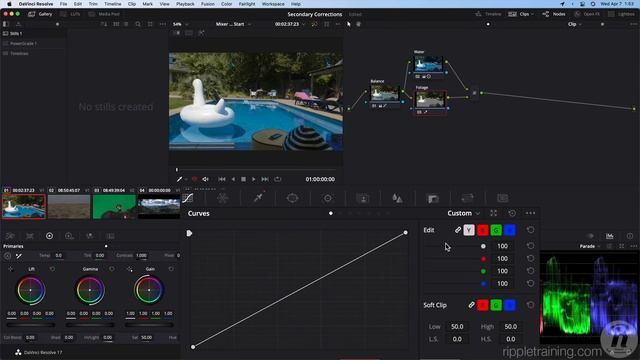The image size is (640, 360).
Task: Open the Sizing palette
Action: pos(467,198)
